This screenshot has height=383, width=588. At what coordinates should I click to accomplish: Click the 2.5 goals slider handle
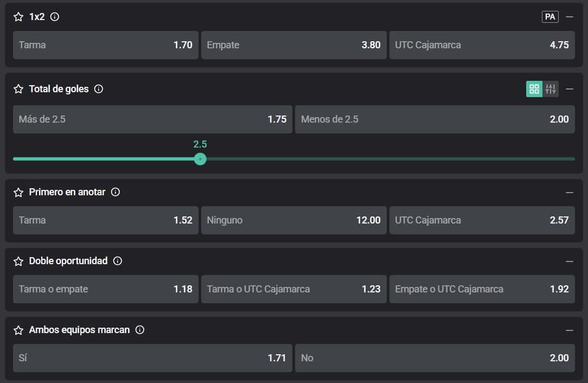click(200, 159)
